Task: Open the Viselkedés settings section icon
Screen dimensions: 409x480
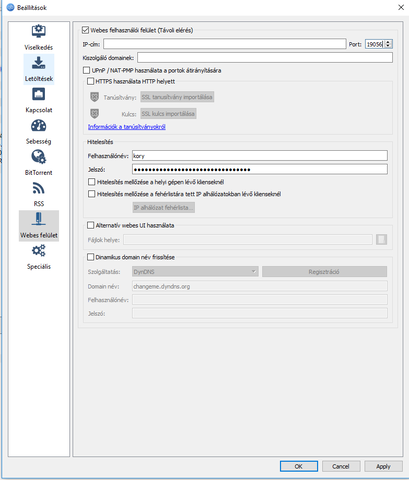Action: pos(39,31)
